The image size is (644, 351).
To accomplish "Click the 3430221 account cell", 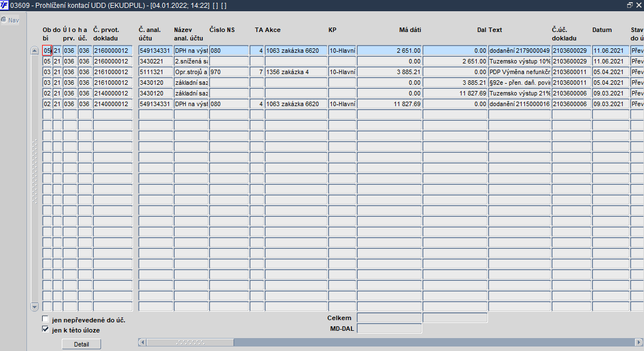I will coord(156,61).
